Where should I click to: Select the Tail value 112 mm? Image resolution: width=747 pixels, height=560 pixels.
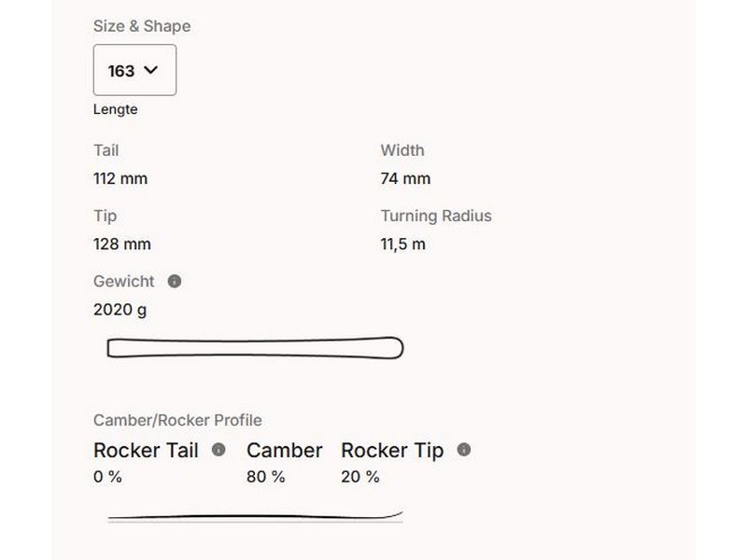(120, 178)
